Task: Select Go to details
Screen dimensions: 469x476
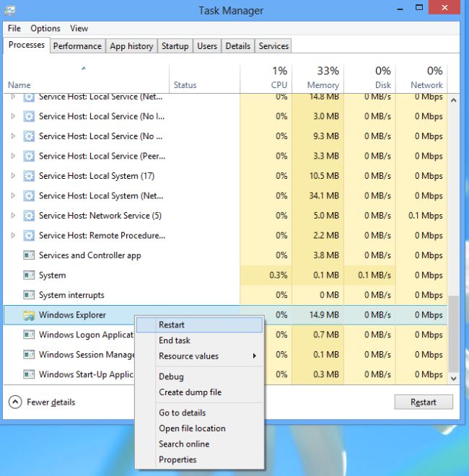Action: tap(200, 413)
